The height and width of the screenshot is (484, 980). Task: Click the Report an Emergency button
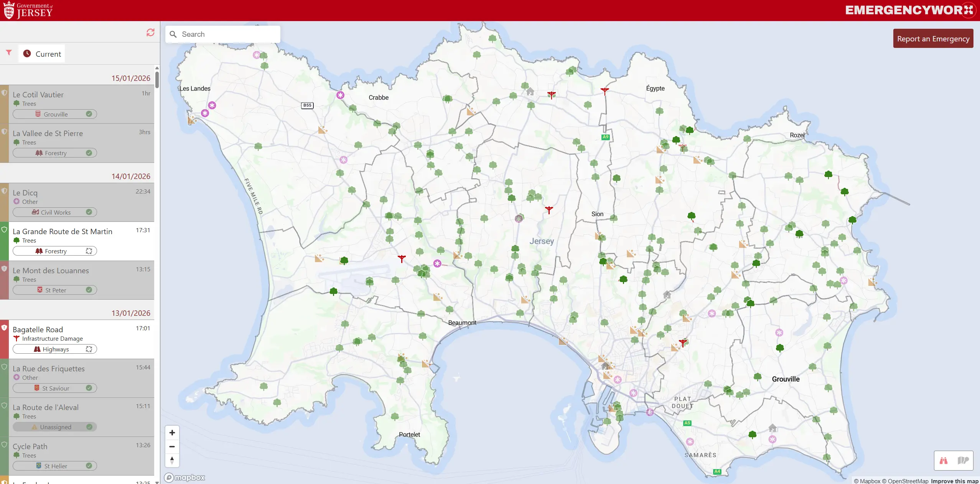tap(933, 38)
